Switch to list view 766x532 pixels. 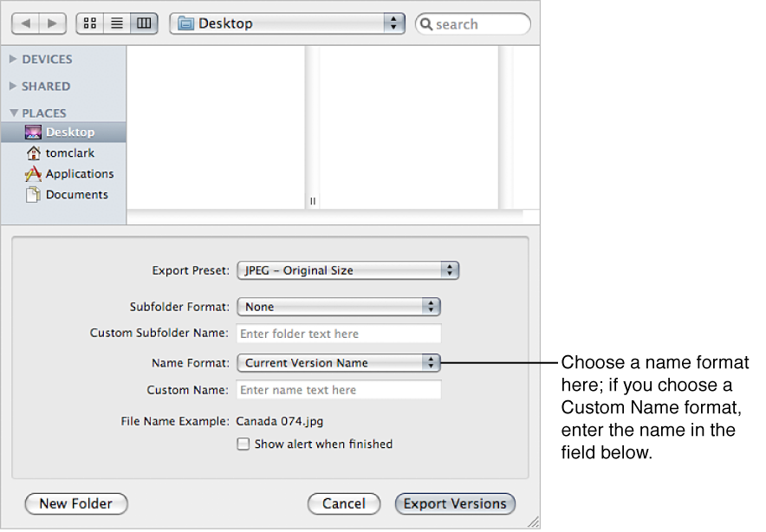116,23
